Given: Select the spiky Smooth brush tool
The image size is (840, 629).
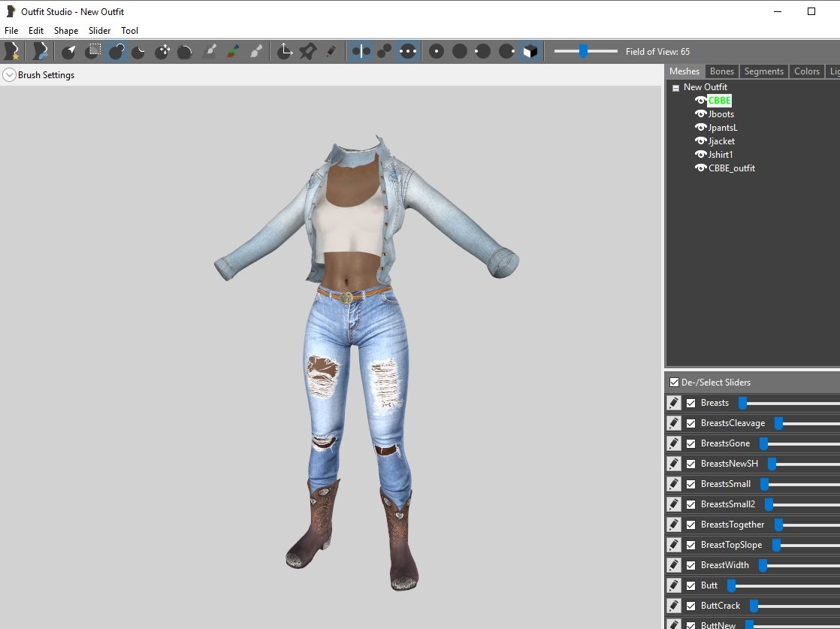Looking at the screenshot, I should (x=185, y=51).
